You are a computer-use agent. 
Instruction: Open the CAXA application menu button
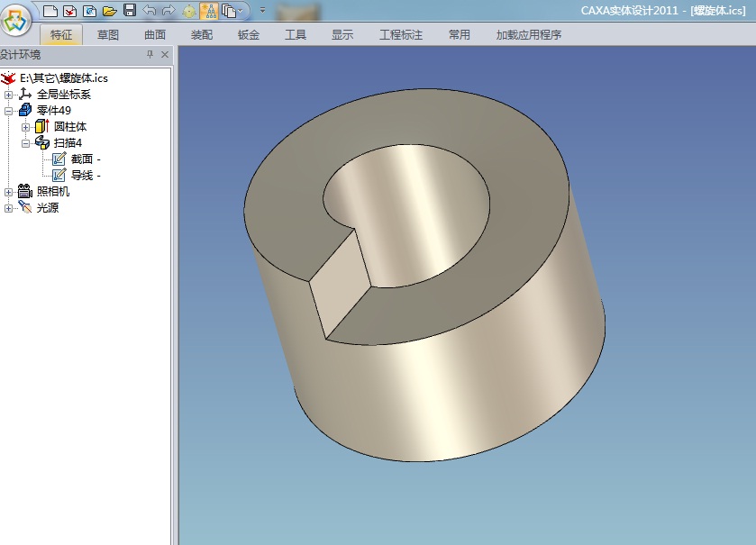[x=19, y=24]
